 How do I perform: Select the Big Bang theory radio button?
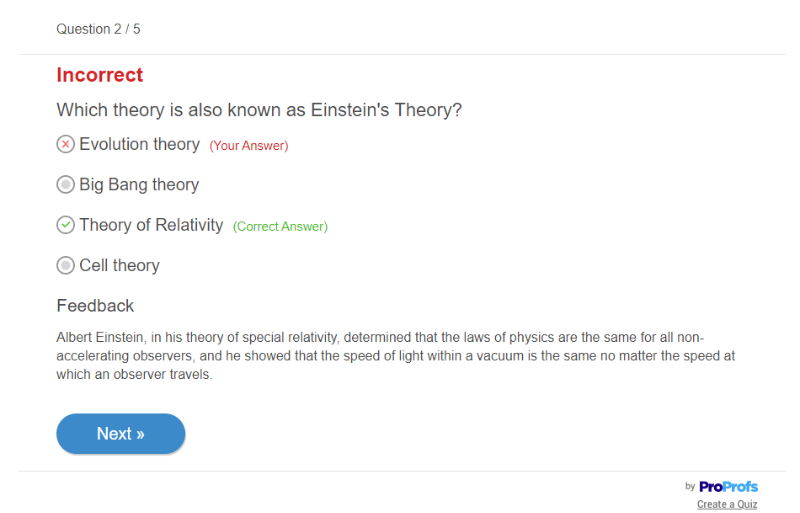point(65,185)
